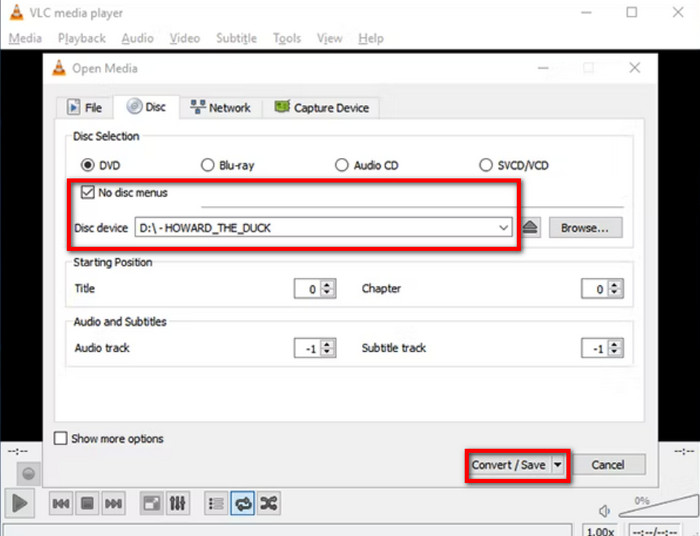The image size is (700, 536).
Task: Maximize the VLC media player window
Action: [632, 12]
